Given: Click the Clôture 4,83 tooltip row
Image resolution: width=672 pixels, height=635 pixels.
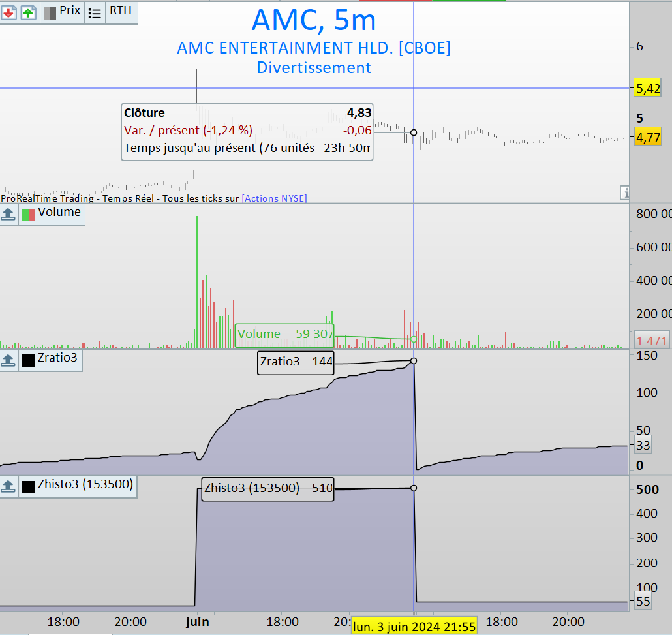Looking at the screenshot, I should (x=247, y=113).
